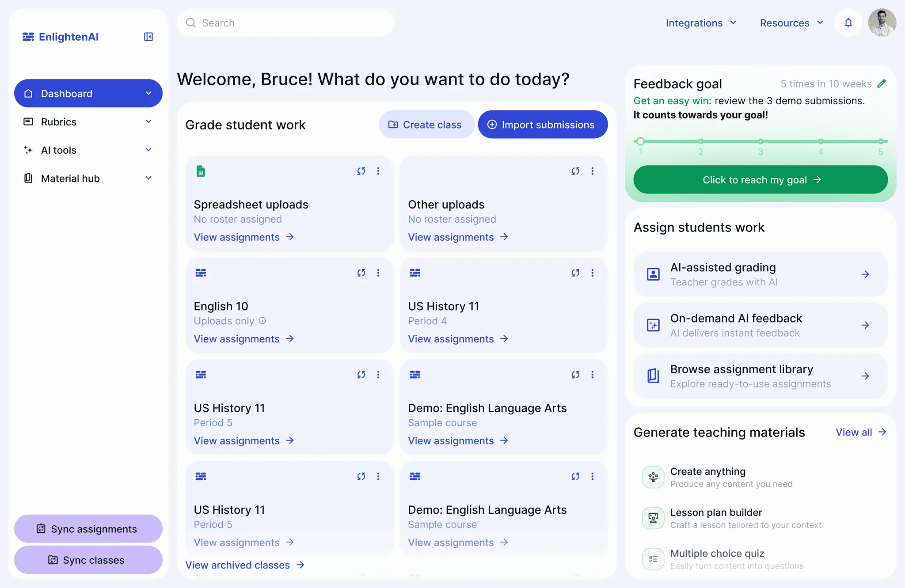Viewport: 905px width, 588px height.
Task: Open Browse assignment library card
Action: [761, 376]
